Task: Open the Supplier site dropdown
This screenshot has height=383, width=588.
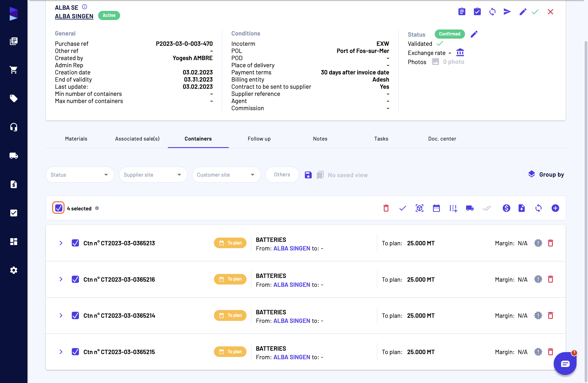Action: click(x=153, y=175)
